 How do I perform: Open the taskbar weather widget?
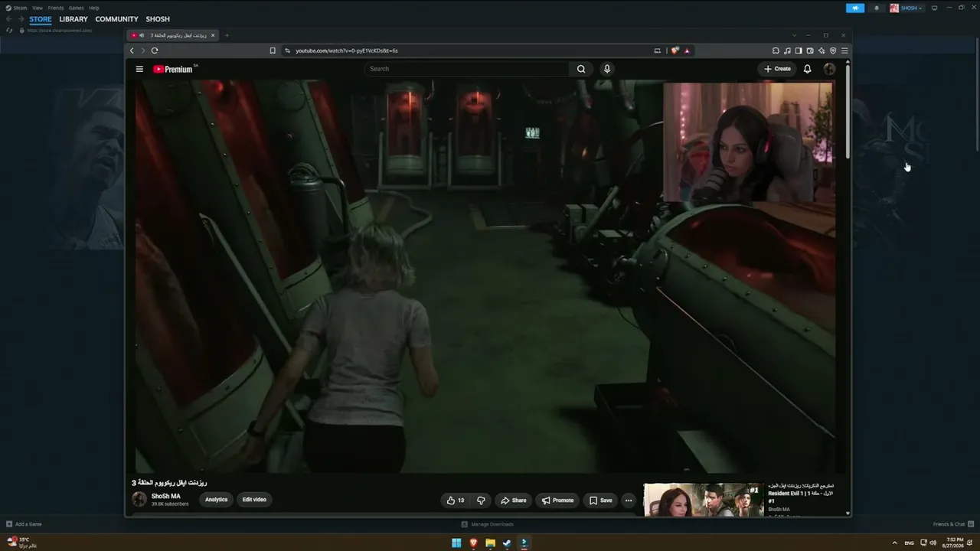click(x=22, y=543)
